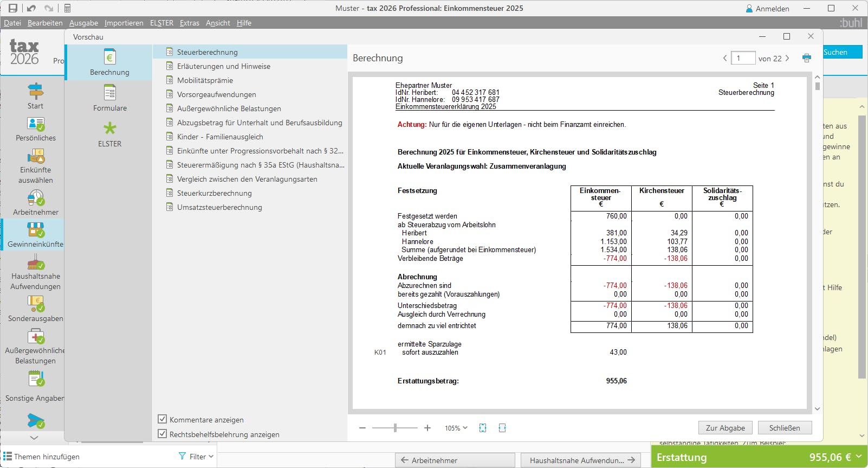
Task: Fit whole page in preview
Action: point(483,428)
